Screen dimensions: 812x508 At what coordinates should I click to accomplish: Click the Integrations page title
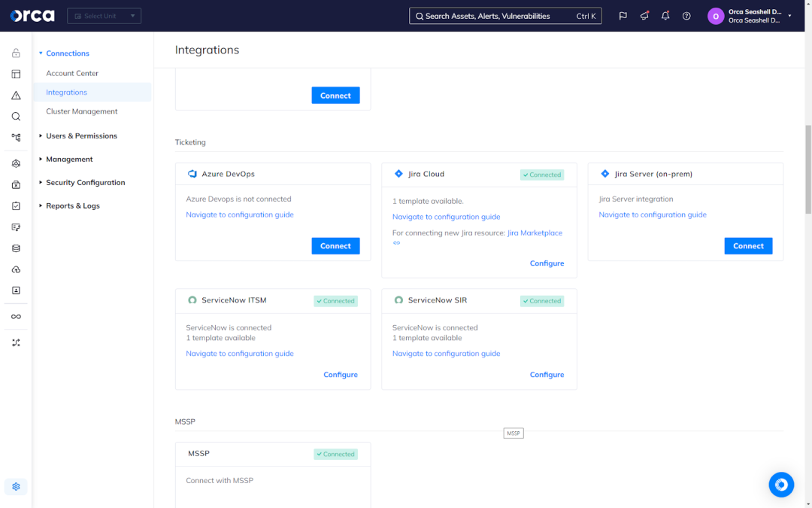pos(208,50)
